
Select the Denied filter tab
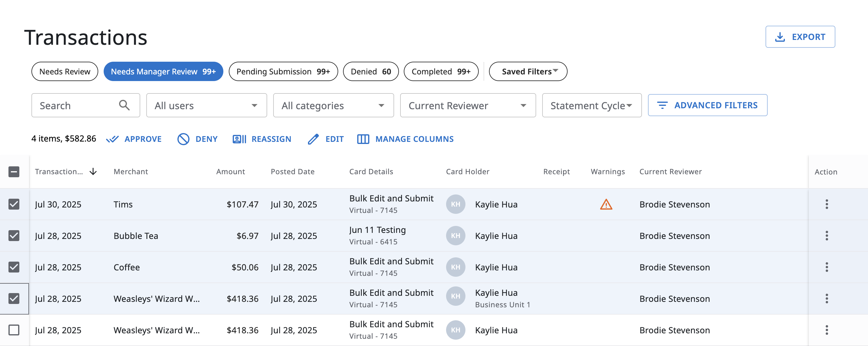click(370, 71)
